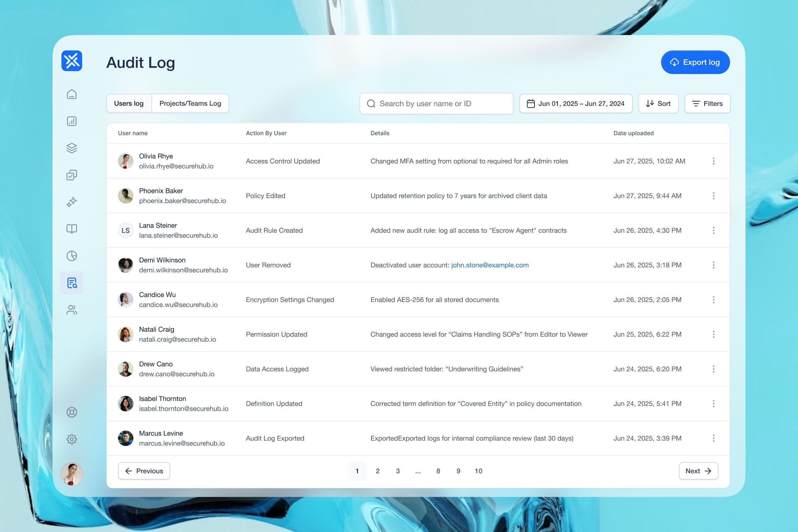Viewport: 798px width, 532px height.
Task: Open the bar chart analytics sidebar icon
Action: [x=71, y=121]
